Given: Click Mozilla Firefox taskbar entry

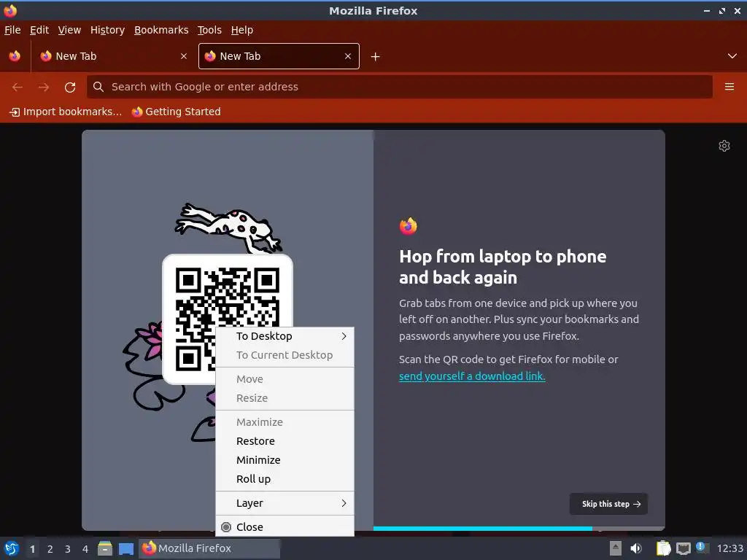Looking at the screenshot, I should pyautogui.click(x=209, y=548).
